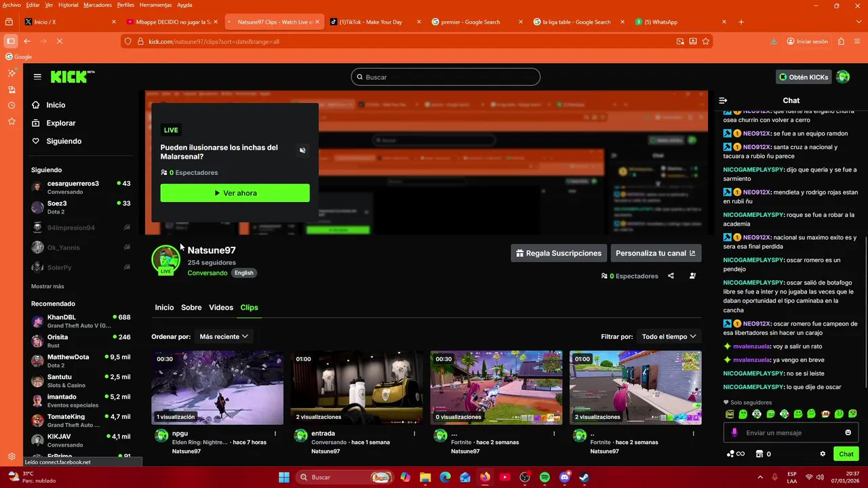Share the Natsune97 channel
This screenshot has width=868, height=488.
pyautogui.click(x=671, y=276)
